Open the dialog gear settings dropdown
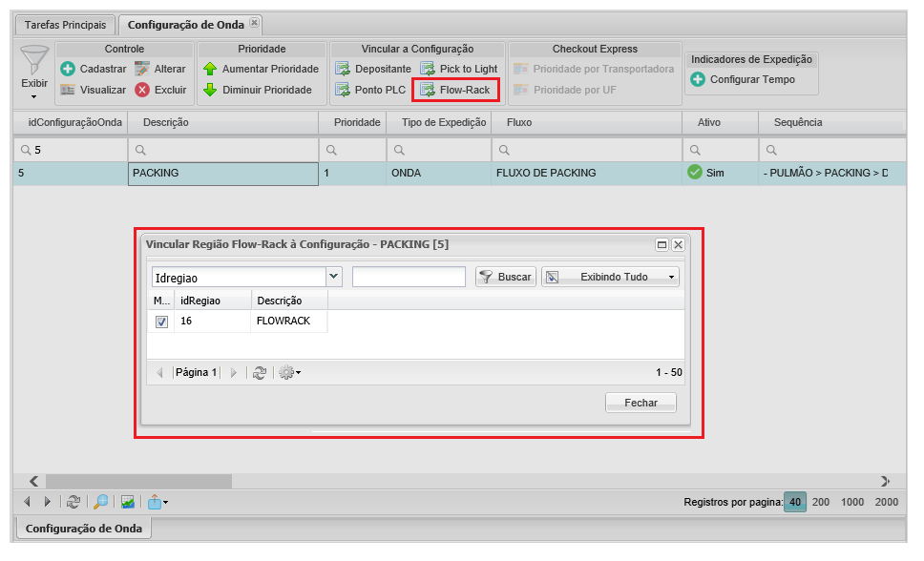This screenshot has width=924, height=561. pyautogui.click(x=289, y=372)
